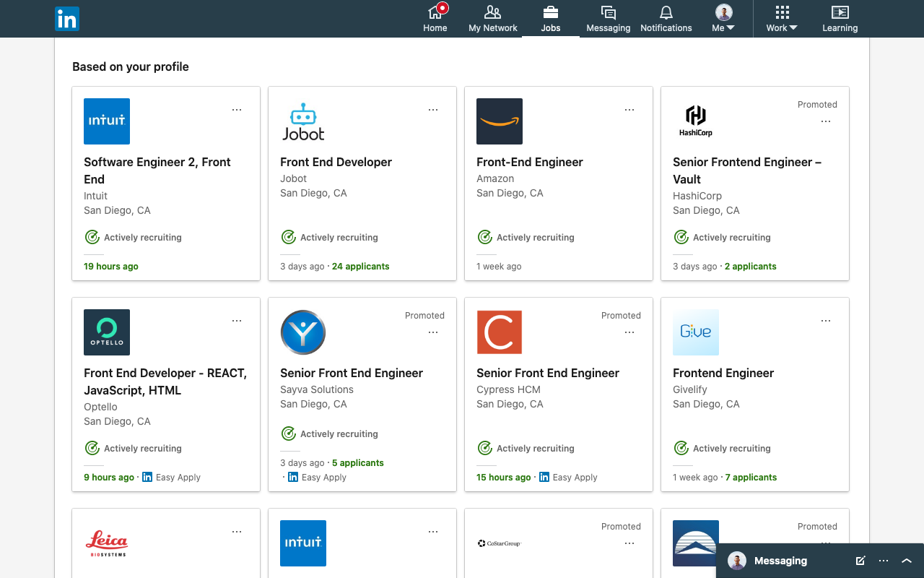924x578 pixels.
Task: Open Senior Frontend Engineer – Vault job
Action: [x=747, y=171]
